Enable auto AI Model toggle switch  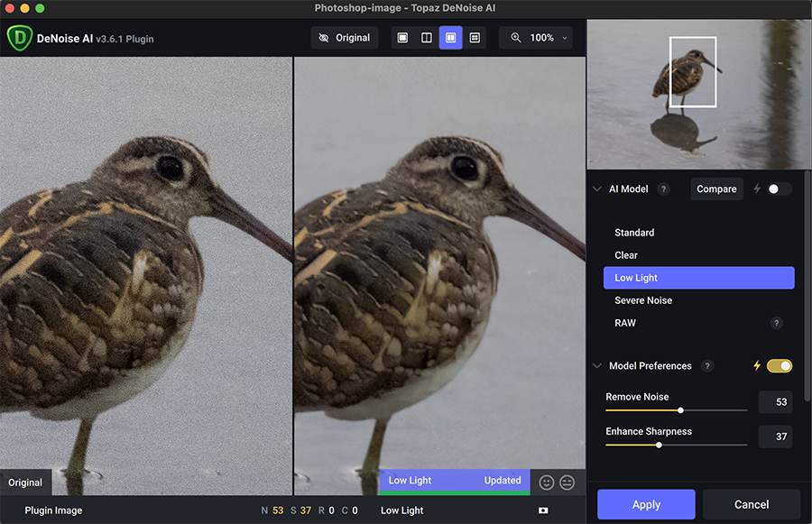click(x=779, y=189)
